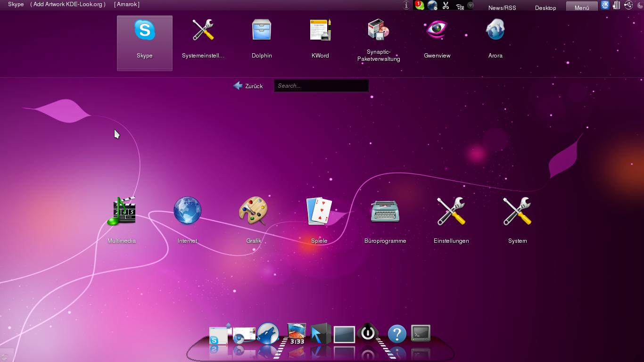644x362 pixels.
Task: Open the Spiele category
Action: (319, 220)
